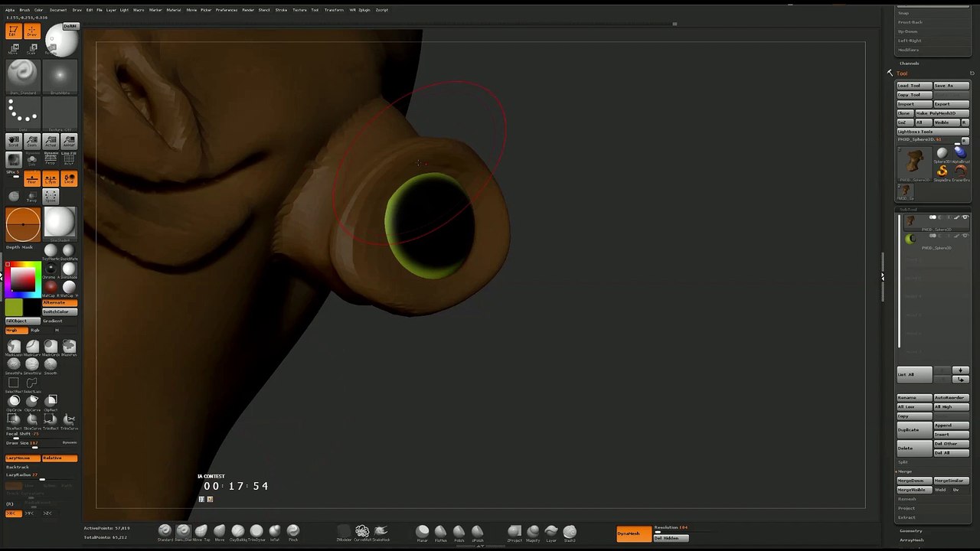Select the Dam_Standard brush thumbnail on left shelf
The height and width of the screenshot is (551, 980).
[x=22, y=77]
